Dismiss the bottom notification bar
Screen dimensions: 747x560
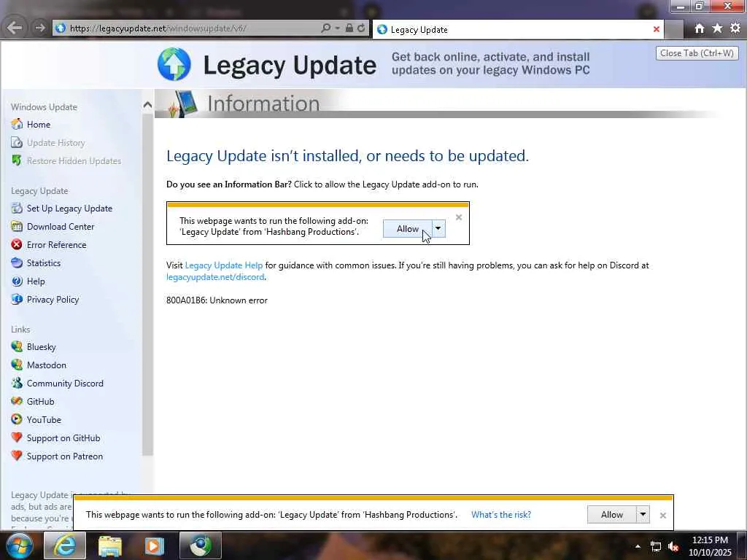pyautogui.click(x=662, y=516)
